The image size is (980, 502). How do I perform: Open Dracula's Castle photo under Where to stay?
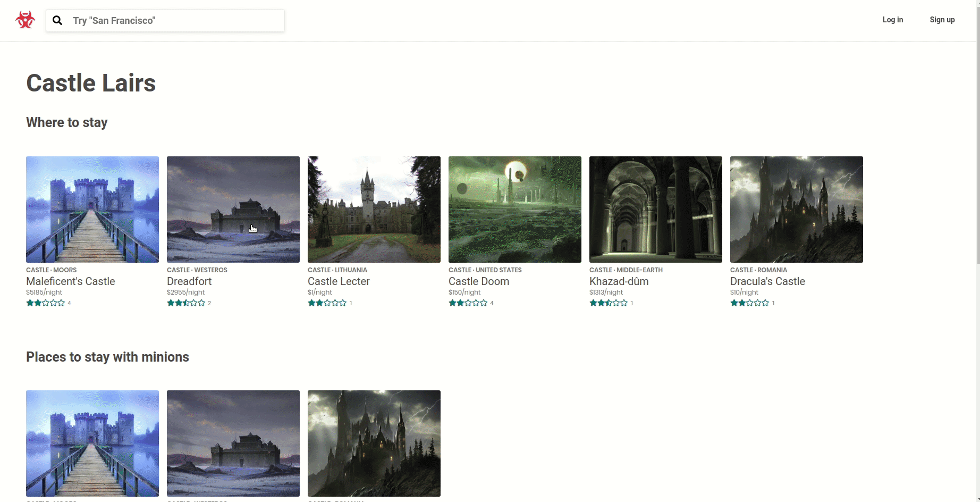(797, 210)
